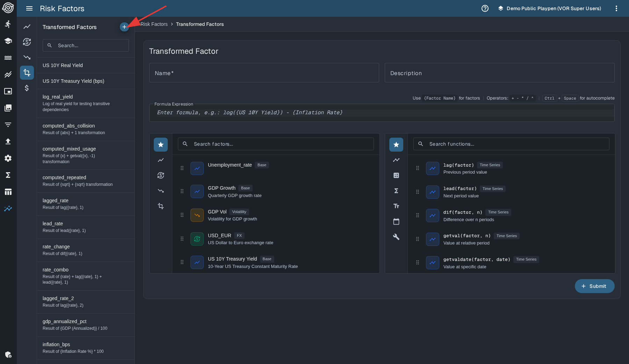
Task: Select the dollar sign sidebar icon
Action: click(x=27, y=88)
